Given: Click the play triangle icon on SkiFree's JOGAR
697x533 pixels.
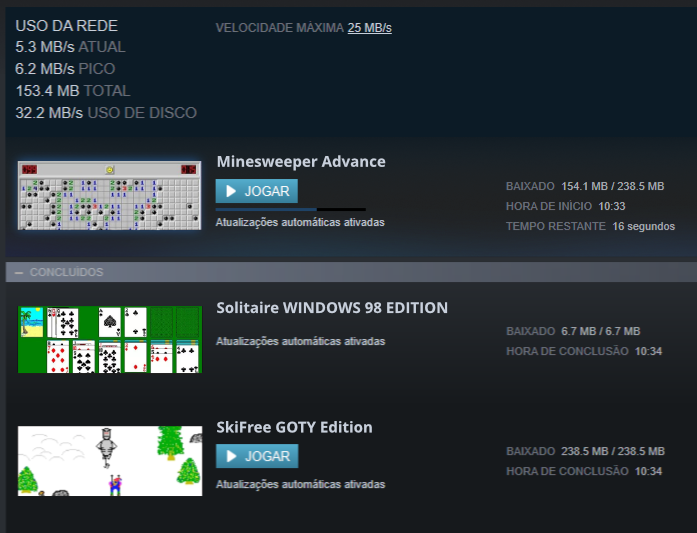Looking at the screenshot, I should coord(231,456).
